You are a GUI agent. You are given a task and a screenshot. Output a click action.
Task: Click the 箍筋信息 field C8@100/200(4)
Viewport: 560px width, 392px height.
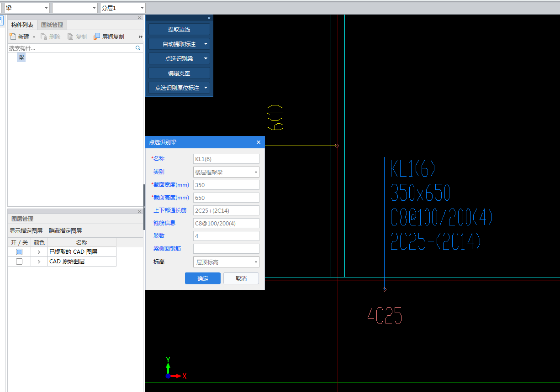226,223
